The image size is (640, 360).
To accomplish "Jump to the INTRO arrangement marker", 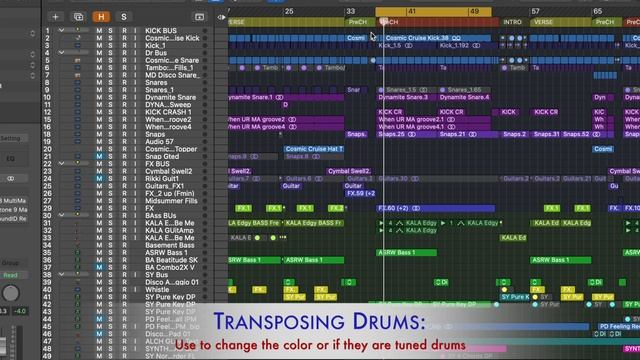I will pos(513,22).
